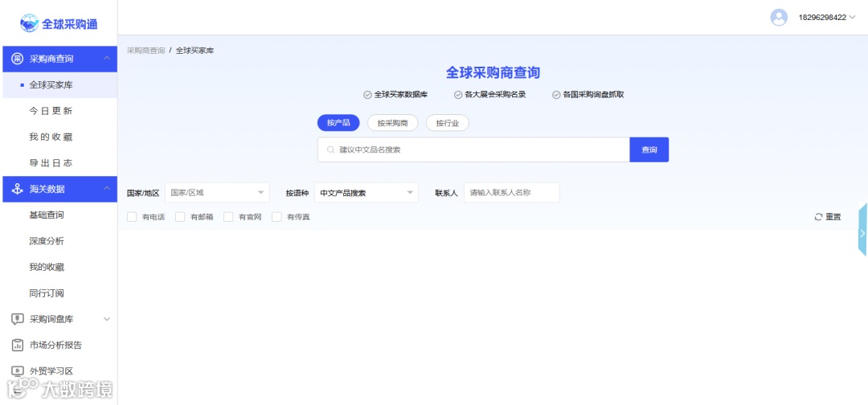This screenshot has width=868, height=405.
Task: Click the 采购商查询 circle icon
Action: [18, 59]
